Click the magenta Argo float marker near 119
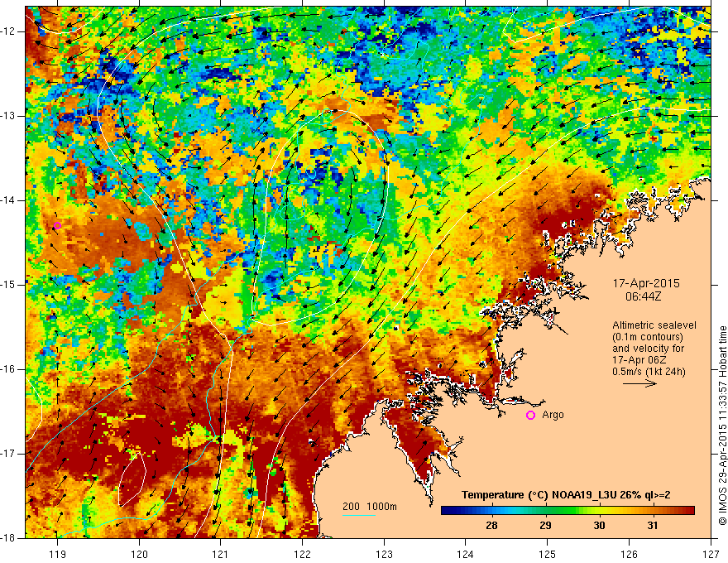The width and height of the screenshot is (728, 563). point(57,226)
